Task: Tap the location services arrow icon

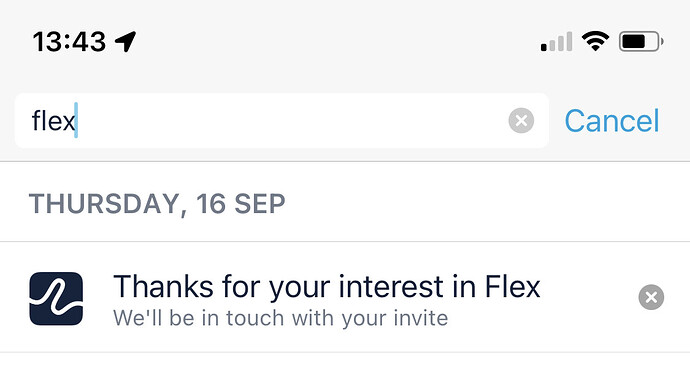Action: click(125, 42)
